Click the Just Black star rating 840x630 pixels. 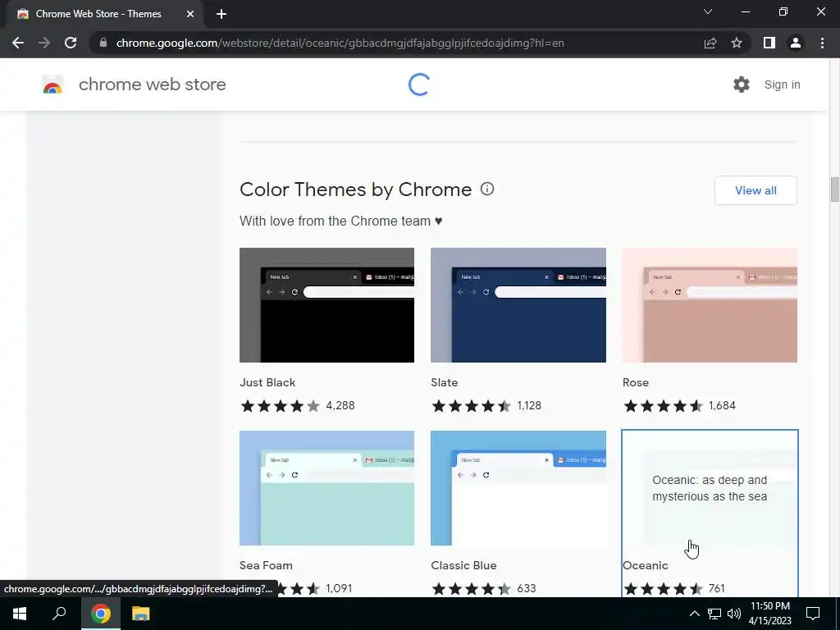click(281, 405)
